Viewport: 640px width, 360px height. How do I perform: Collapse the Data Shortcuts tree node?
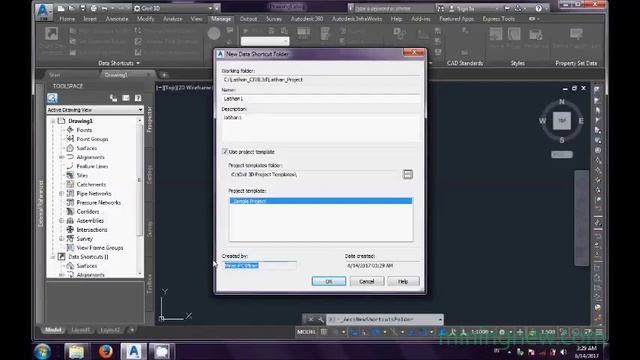point(53,257)
